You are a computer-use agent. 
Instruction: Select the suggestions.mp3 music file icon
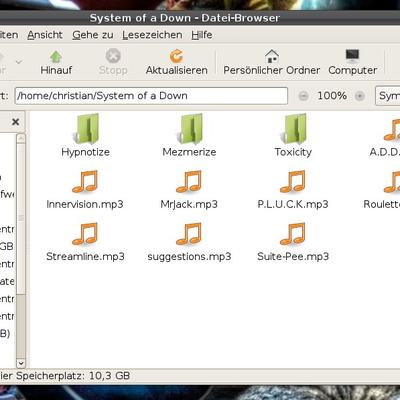(189, 234)
